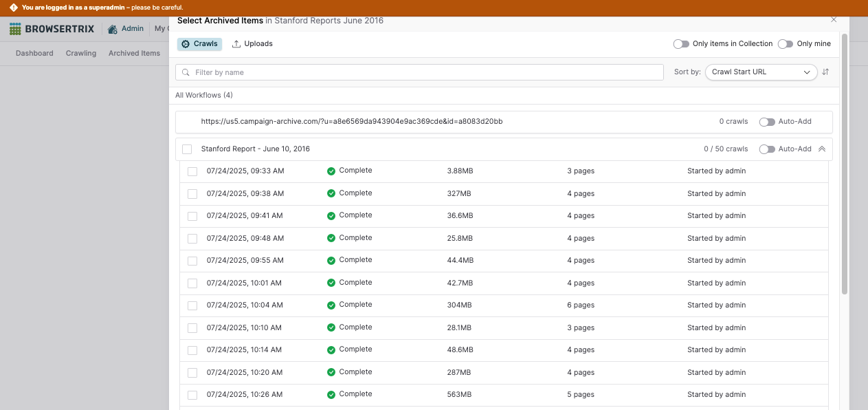Check the Stanford Report - June 10, 2016 checkbox
This screenshot has height=410, width=868.
(187, 149)
